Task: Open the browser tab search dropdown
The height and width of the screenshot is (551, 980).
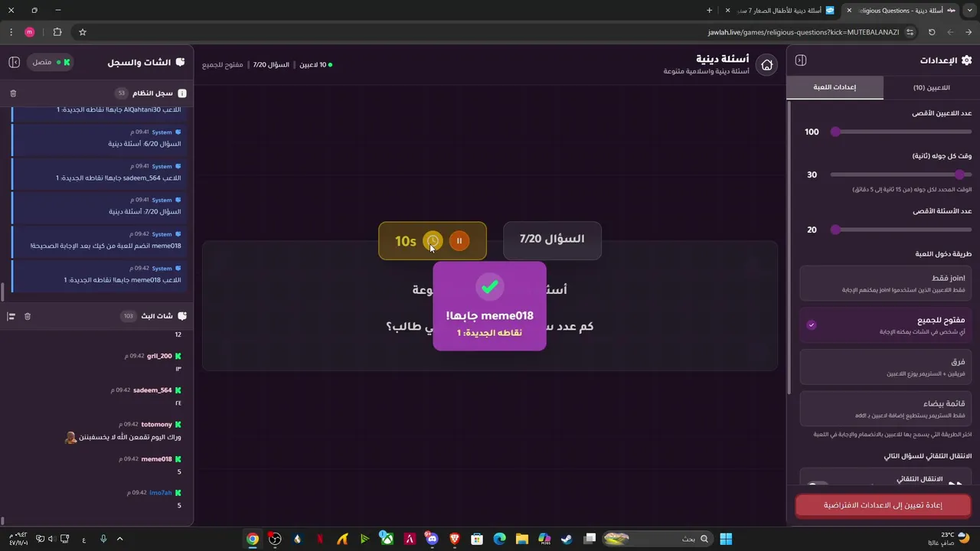Action: [x=969, y=11]
